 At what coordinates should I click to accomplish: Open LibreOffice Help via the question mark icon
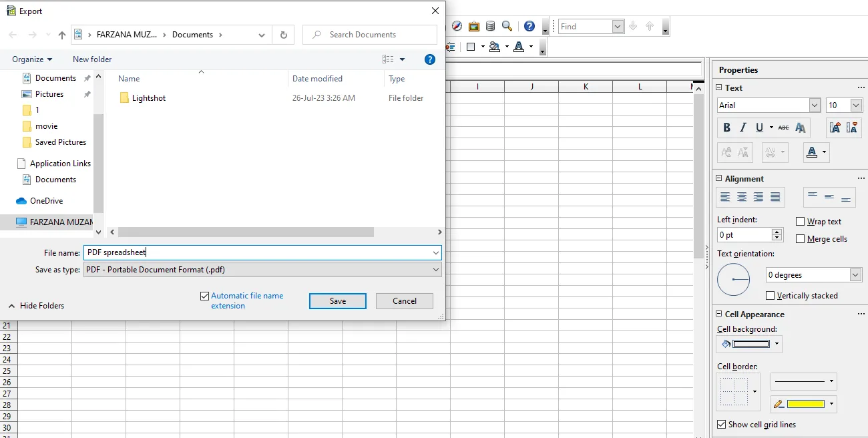tap(529, 25)
